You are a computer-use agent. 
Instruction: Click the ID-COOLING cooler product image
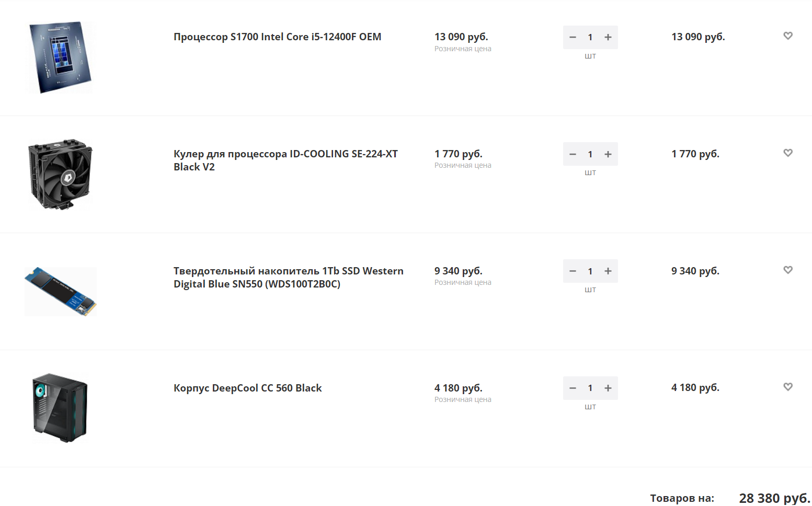60,175
